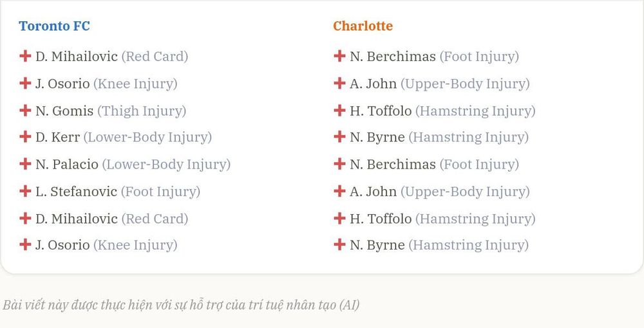Click the red cross icon next to L. Stefanovic
The height and width of the screenshot is (328, 644).
tap(25, 191)
